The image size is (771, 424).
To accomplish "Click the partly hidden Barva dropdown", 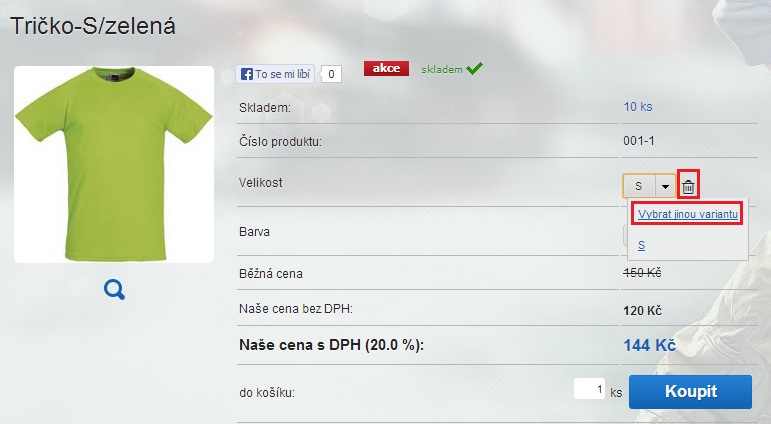I will pos(625,235).
